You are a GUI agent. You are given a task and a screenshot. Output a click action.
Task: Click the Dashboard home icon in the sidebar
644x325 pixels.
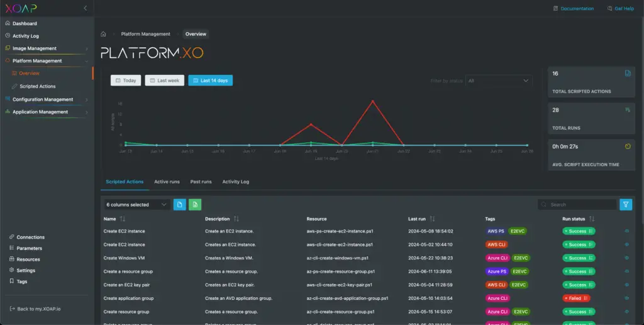click(8, 23)
